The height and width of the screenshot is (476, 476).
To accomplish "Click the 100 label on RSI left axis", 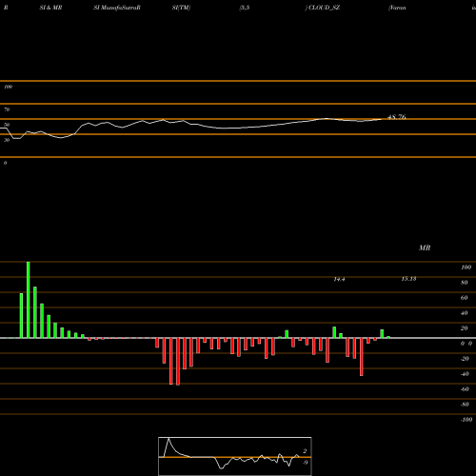I will tap(8, 87).
